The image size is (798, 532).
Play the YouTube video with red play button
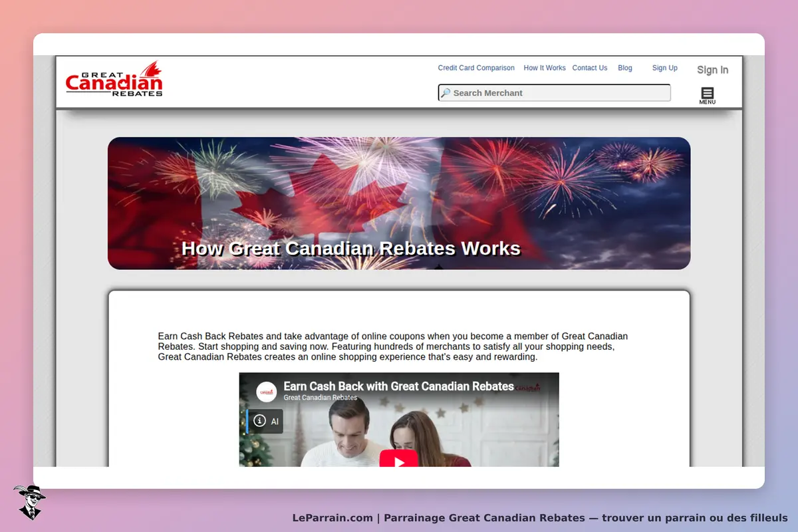pos(399,459)
